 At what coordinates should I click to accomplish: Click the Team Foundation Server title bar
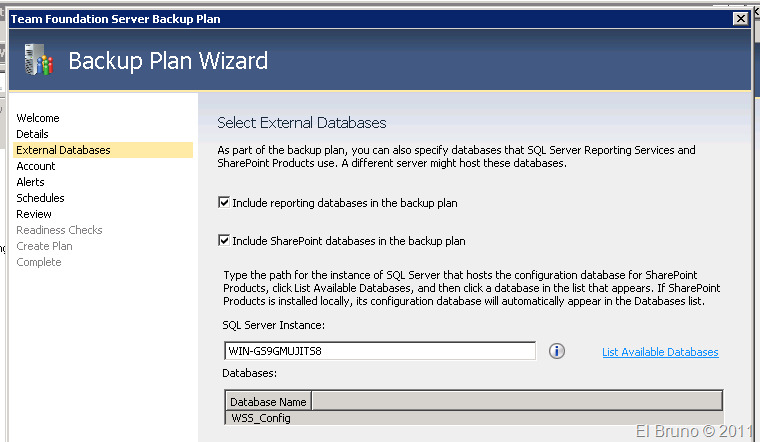(300, 18)
